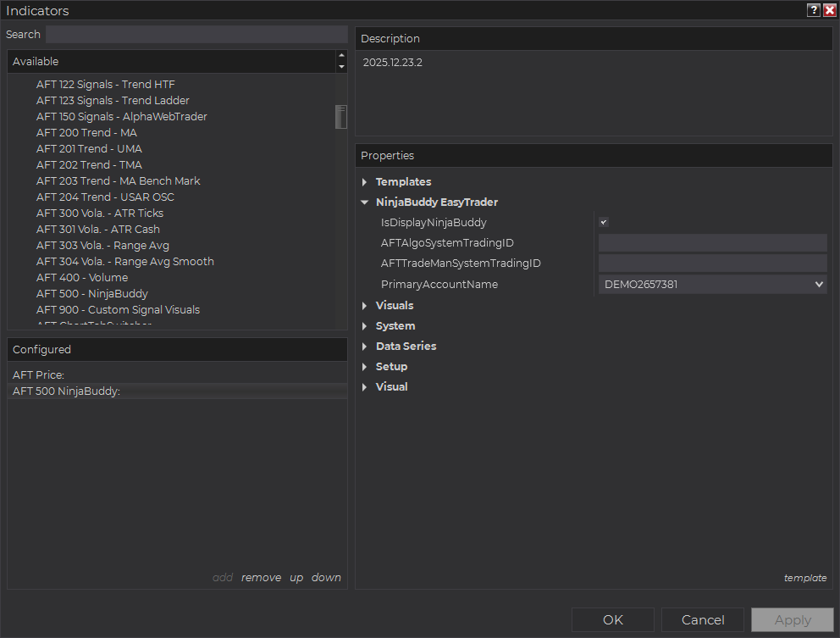Select AFT 201 Trend - UMA
This screenshot has width=840, height=638.
(x=89, y=148)
